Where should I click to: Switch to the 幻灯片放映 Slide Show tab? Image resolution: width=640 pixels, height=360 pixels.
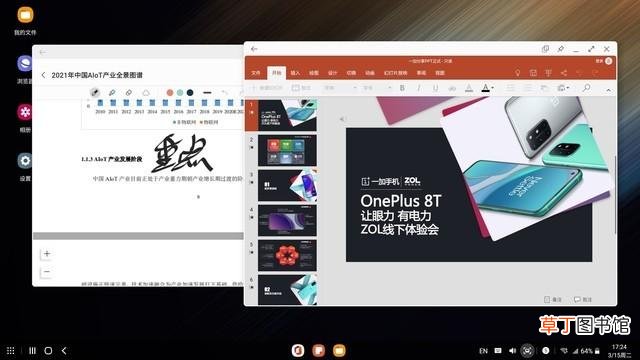tap(396, 73)
